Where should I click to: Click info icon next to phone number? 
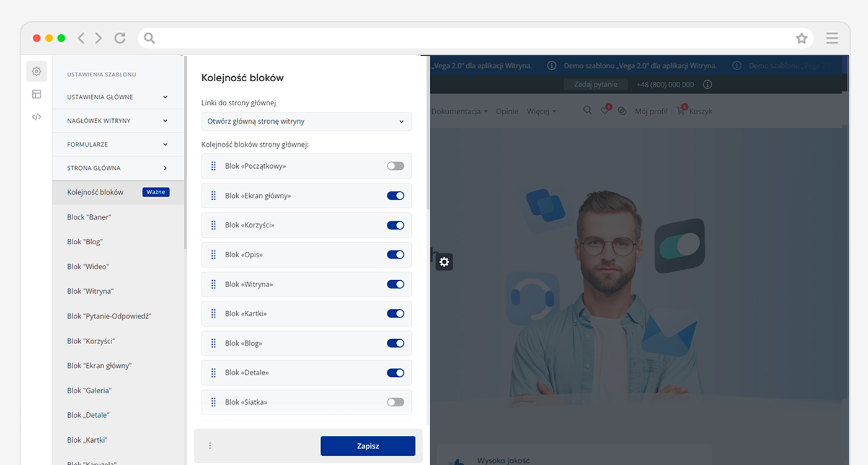pos(707,84)
